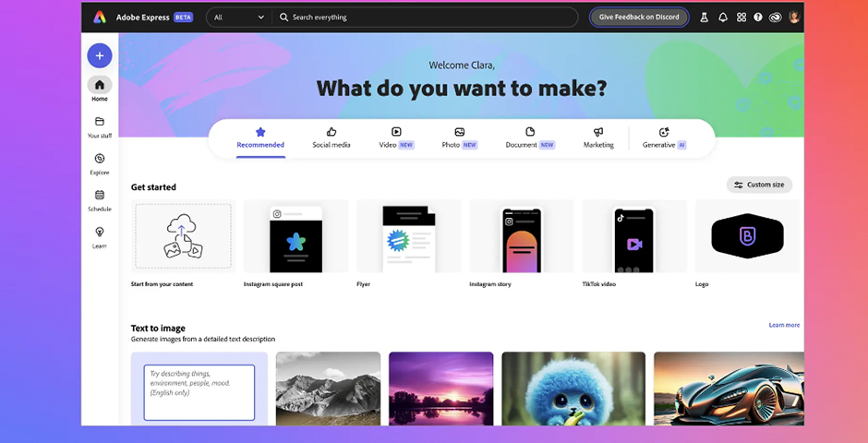Select the Video tab
868x443 pixels.
click(x=396, y=138)
